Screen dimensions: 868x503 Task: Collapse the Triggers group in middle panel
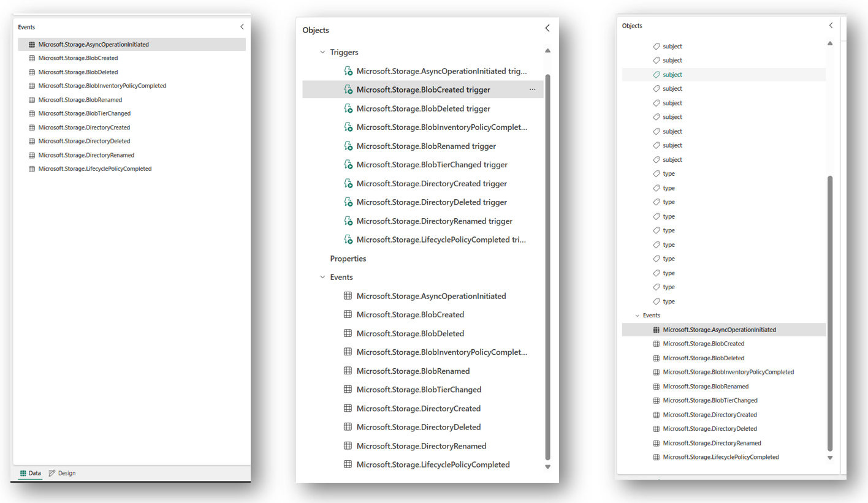coord(322,53)
